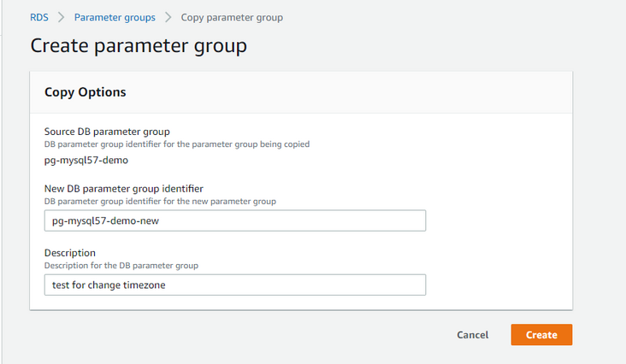Click the chevron after Parameter groups breadcrumb
Viewport: 626px width, 364px height.
tap(168, 17)
